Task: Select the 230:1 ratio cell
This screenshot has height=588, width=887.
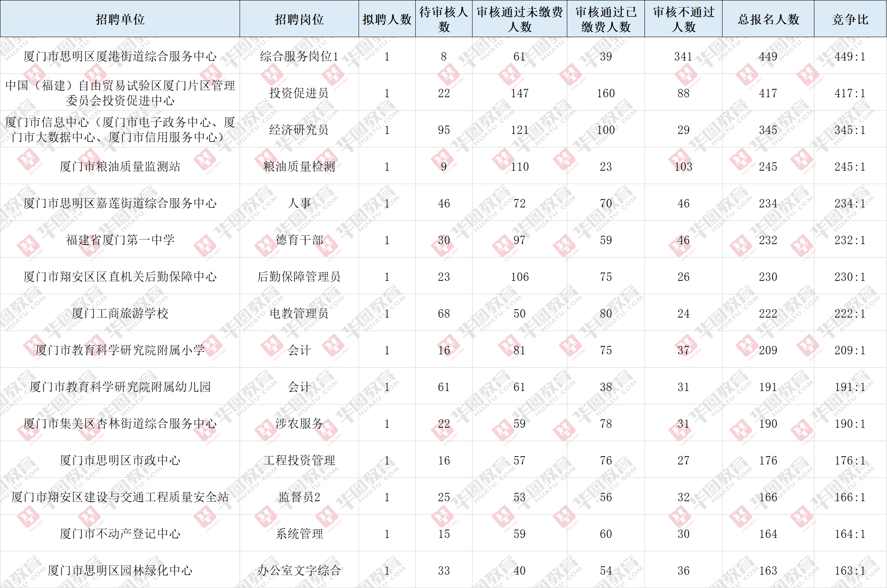Action: (x=850, y=276)
